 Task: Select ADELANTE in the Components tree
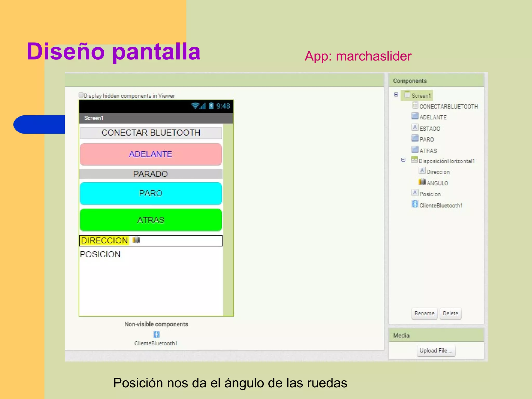coord(433,117)
